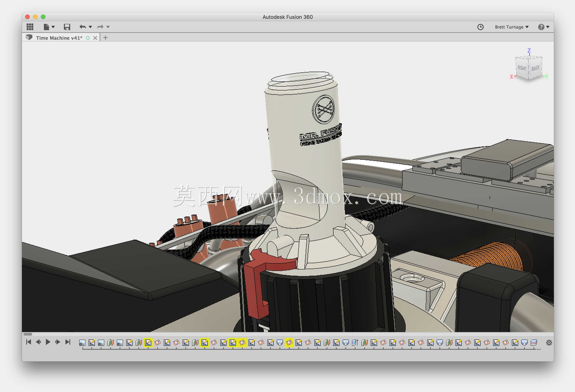Step forward one feature in the timeline
The image size is (575, 392).
point(58,342)
